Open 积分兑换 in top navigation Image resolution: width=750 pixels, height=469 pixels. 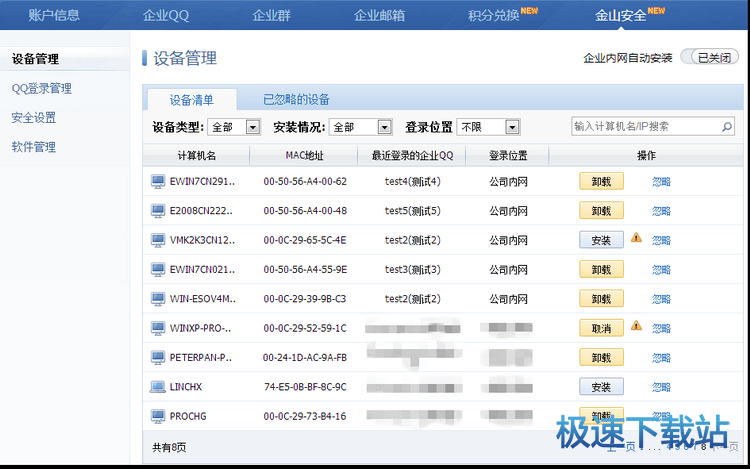click(494, 15)
